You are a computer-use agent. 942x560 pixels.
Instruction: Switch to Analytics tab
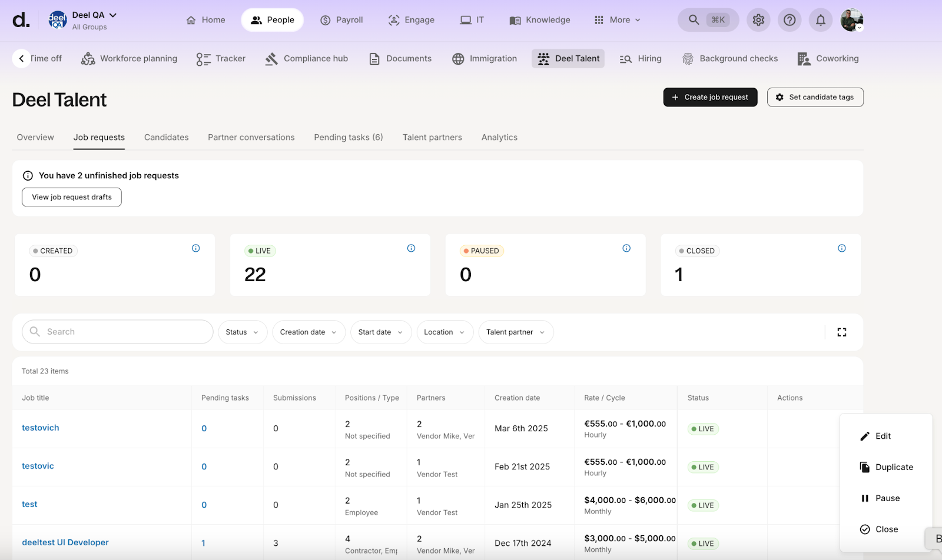[x=499, y=137]
